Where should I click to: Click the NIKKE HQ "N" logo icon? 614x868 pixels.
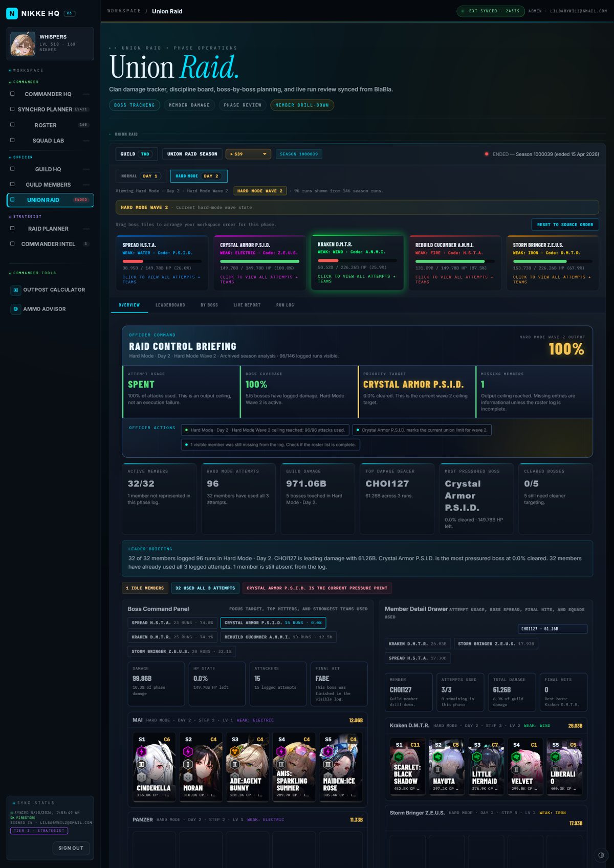tap(12, 13)
